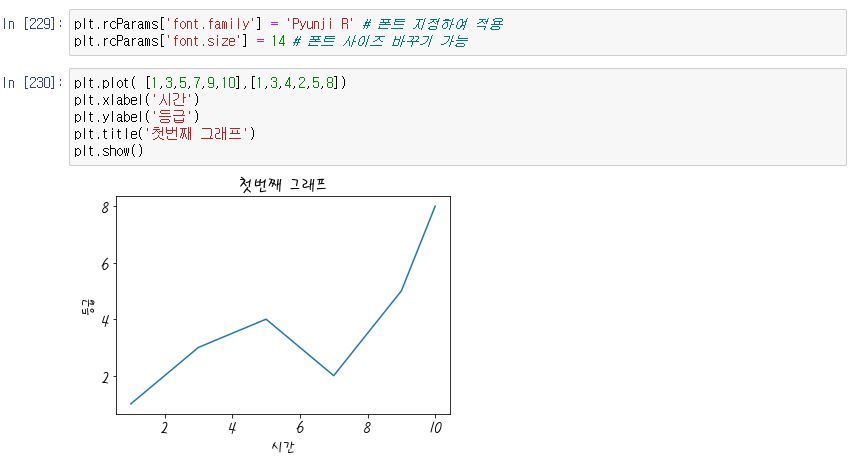The image size is (852, 463).
Task: Click the font size value 14
Action: coord(278,41)
